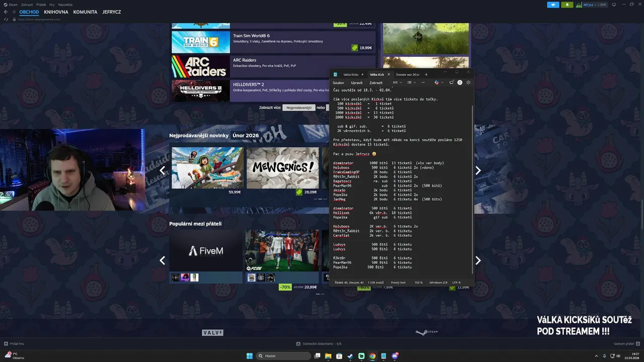Click Steam back navigation arrow

[x=6, y=12]
